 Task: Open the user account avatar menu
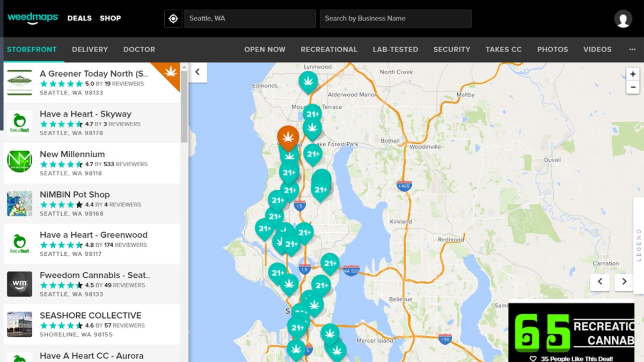[623, 18]
